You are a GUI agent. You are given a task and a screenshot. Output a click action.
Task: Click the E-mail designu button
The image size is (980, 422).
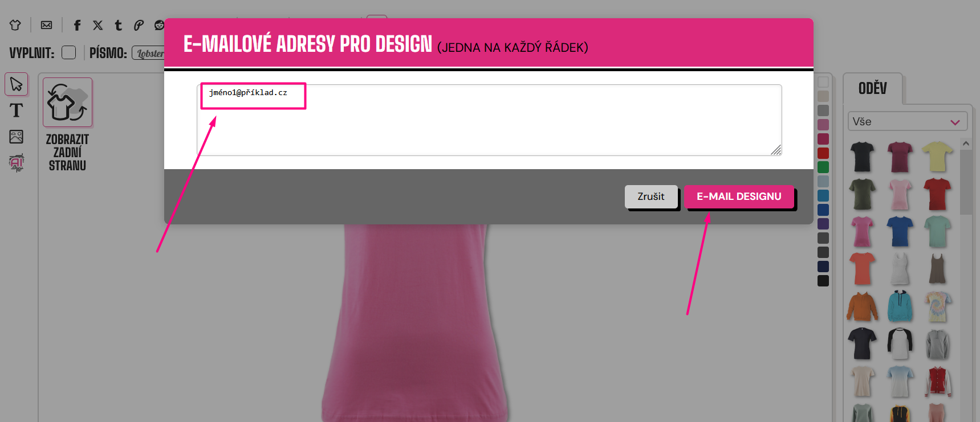point(739,196)
